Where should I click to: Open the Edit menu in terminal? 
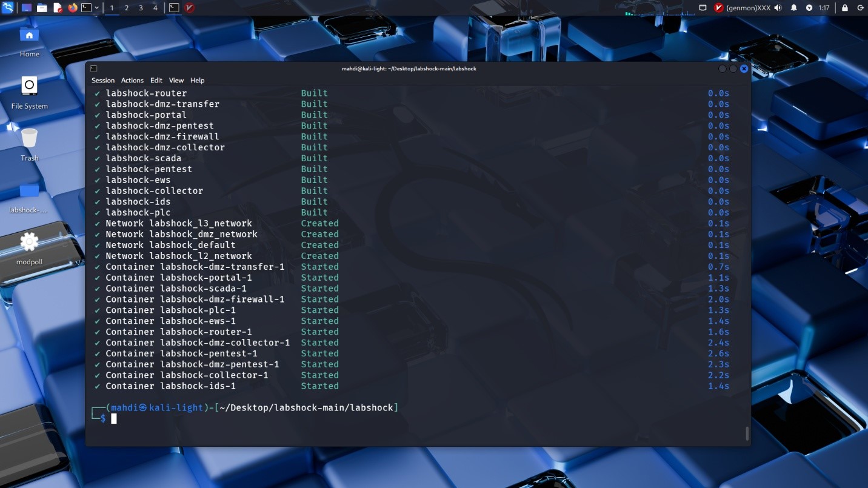(x=156, y=80)
